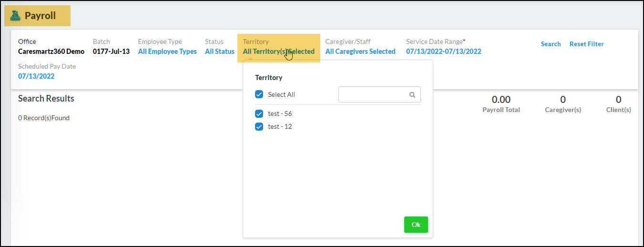The height and width of the screenshot is (247, 644).
Task: Click the Territory heading in popup
Action: (269, 77)
